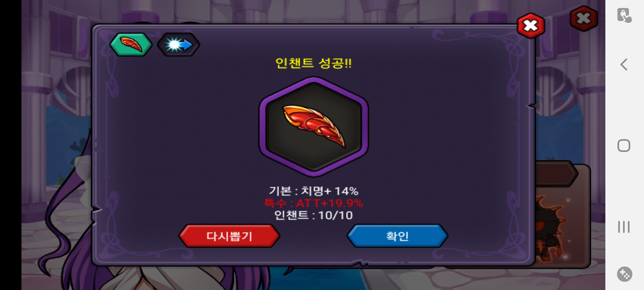644x290 pixels.
Task: Switch to the blue starburst arrow tab
Action: [x=178, y=45]
